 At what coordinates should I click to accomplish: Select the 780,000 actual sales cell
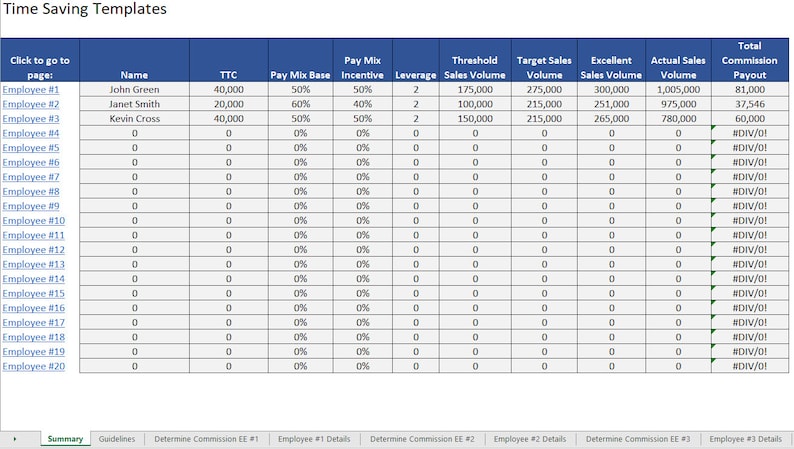[678, 119]
